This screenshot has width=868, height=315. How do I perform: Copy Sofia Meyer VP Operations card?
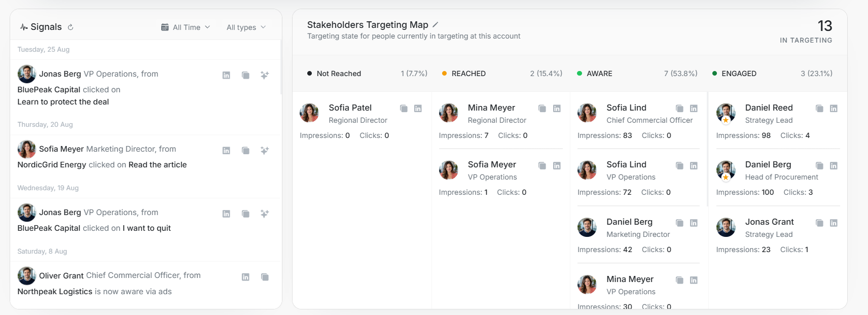[542, 166]
